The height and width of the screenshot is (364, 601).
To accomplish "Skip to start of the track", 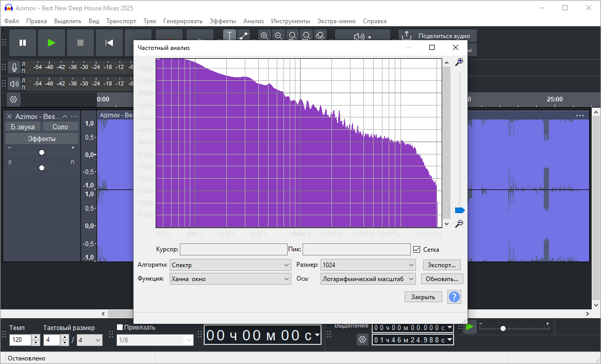I will [x=109, y=43].
